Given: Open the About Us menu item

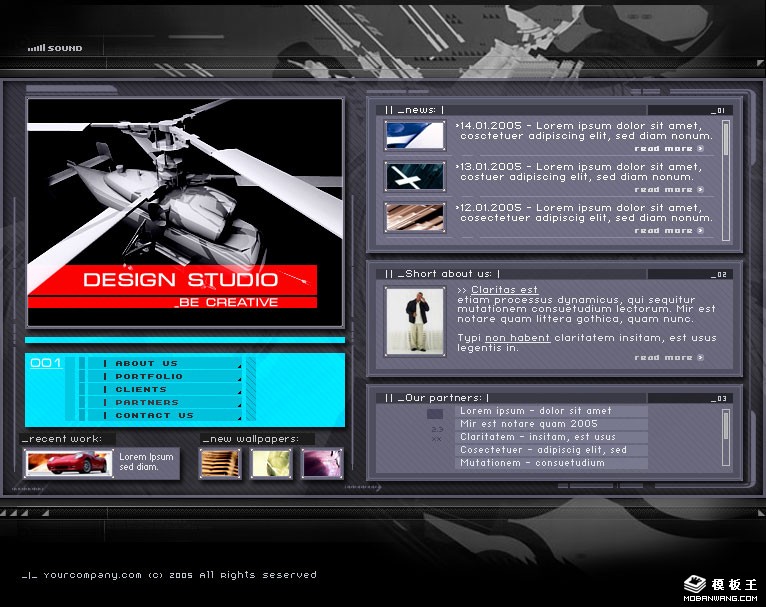Looking at the screenshot, I should coord(146,363).
